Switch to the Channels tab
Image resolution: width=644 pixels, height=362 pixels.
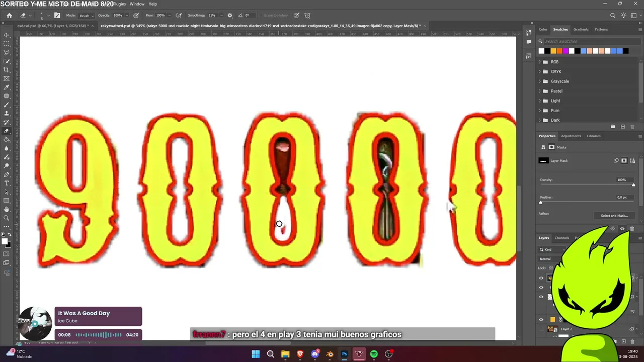tap(561, 238)
